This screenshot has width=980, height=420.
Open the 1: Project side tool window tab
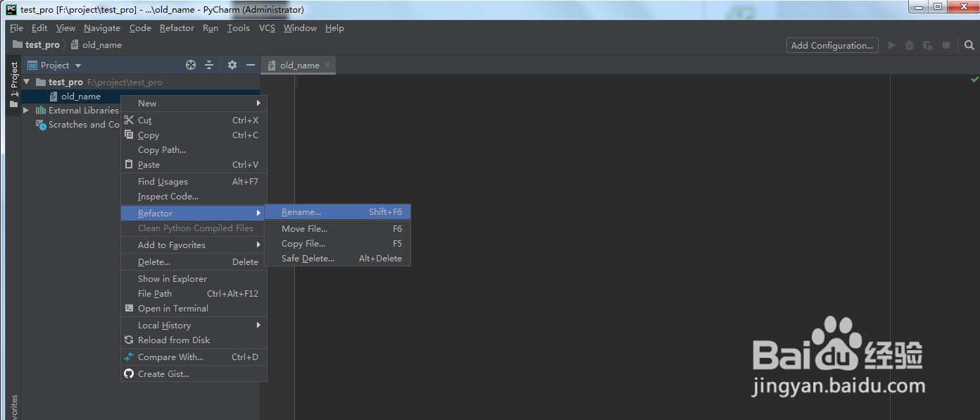(13, 85)
